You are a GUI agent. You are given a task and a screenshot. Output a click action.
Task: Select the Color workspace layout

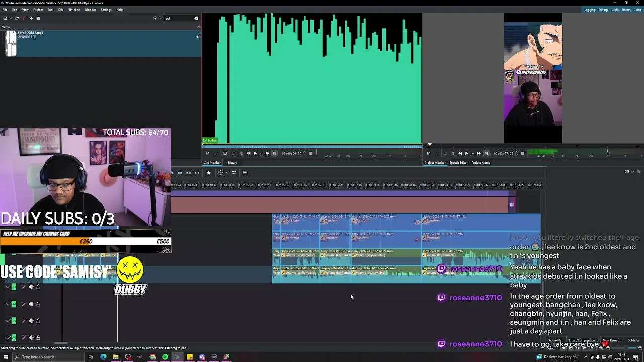point(638,10)
